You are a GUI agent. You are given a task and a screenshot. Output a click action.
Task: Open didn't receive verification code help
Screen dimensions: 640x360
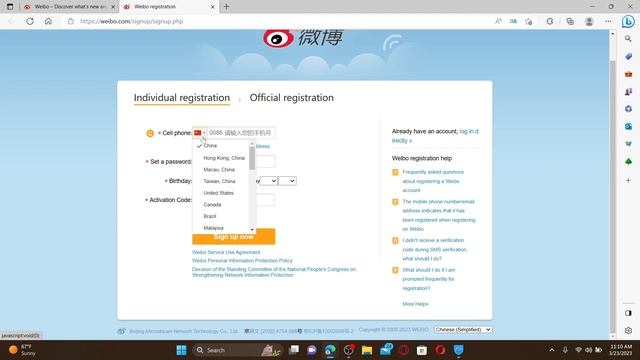(435, 249)
